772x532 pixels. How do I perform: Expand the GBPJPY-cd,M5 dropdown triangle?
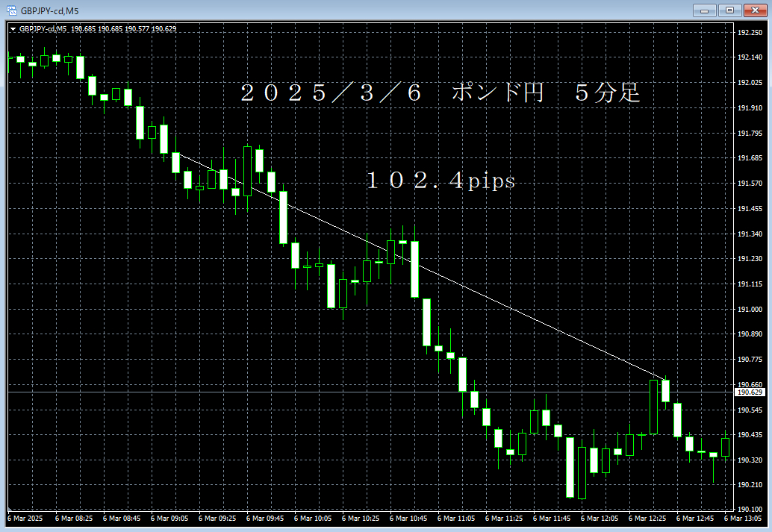pyautogui.click(x=13, y=29)
